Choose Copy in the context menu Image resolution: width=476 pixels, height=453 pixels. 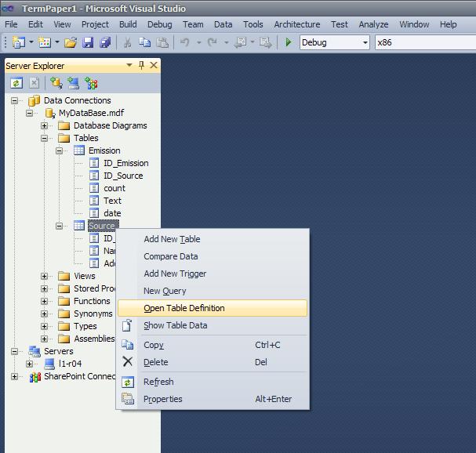(x=213, y=345)
